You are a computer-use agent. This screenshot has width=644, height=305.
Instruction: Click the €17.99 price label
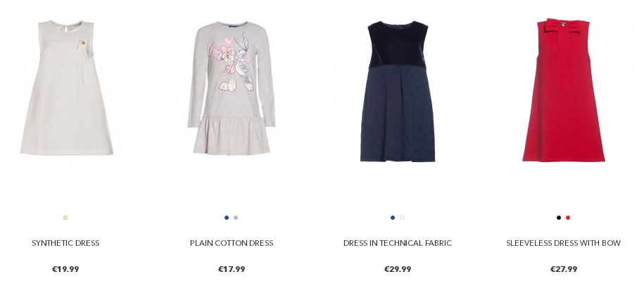(x=232, y=269)
